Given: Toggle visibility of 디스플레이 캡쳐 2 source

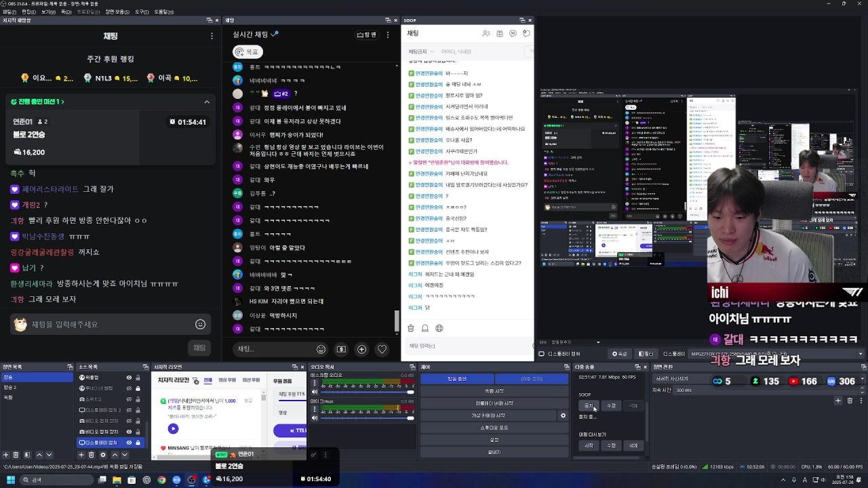Looking at the screenshot, I should click(x=129, y=410).
